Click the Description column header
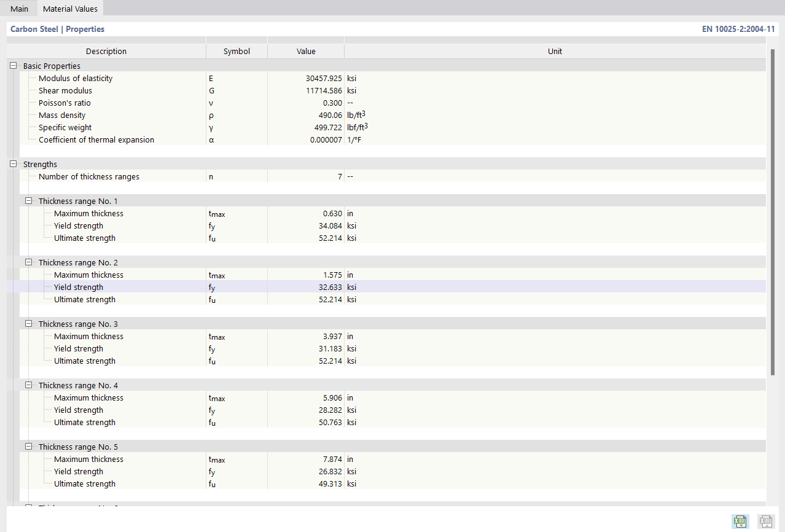This screenshot has width=785, height=532. click(106, 51)
